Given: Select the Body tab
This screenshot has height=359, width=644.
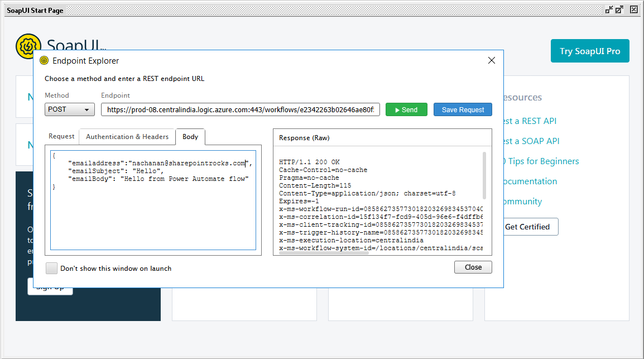Looking at the screenshot, I should click(x=190, y=137).
